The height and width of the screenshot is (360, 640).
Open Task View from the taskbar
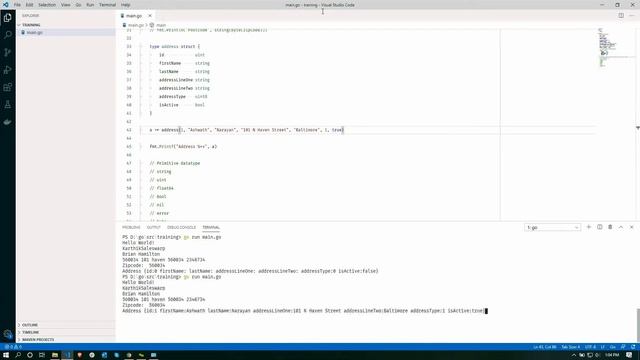pyautogui.click(x=42, y=355)
